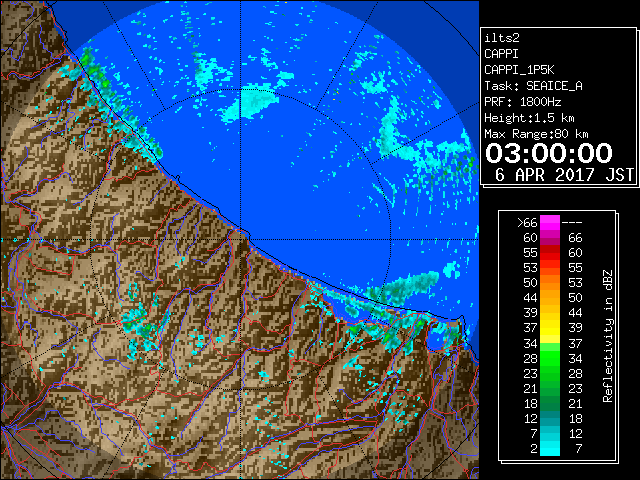Select the "6 APR 2017 JST" date
The width and height of the screenshot is (640, 480).
(x=564, y=175)
